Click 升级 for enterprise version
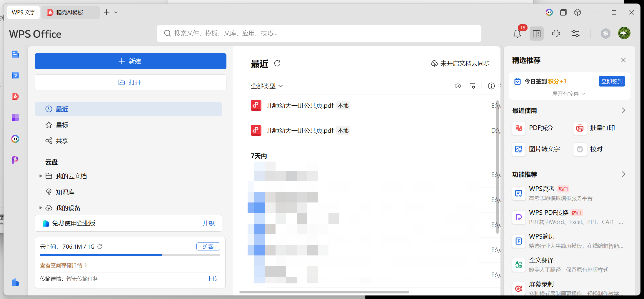Viewport: 644px width, 299px height. point(208,223)
